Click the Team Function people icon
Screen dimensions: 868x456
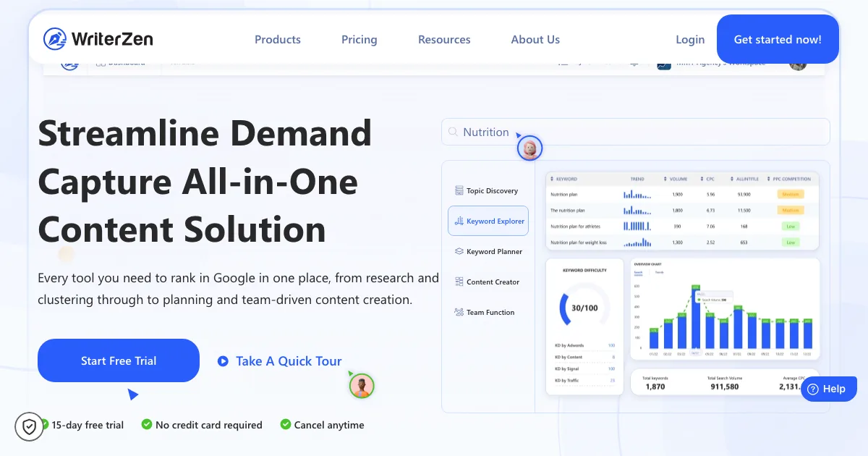[x=459, y=313]
